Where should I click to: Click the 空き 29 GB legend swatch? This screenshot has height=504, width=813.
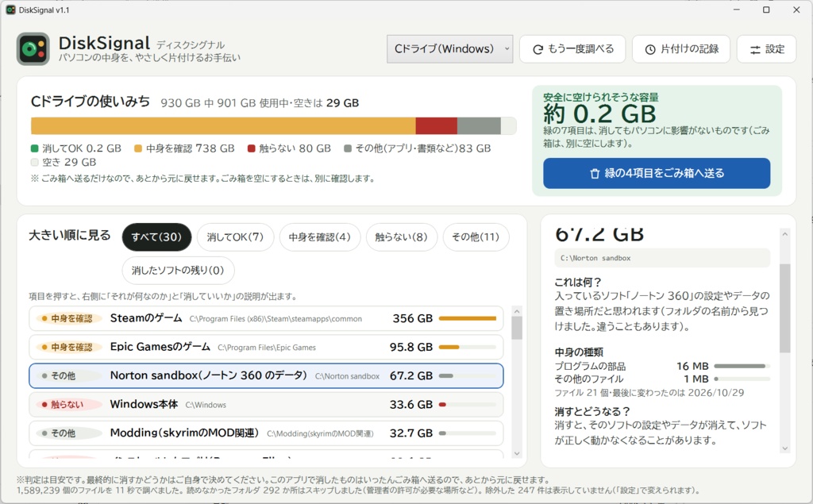(x=35, y=162)
